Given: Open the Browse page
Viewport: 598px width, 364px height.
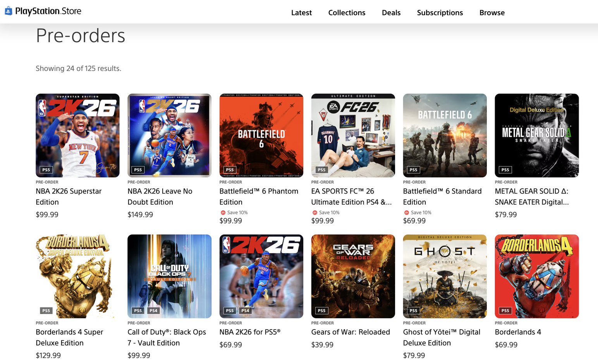Looking at the screenshot, I should 492,12.
